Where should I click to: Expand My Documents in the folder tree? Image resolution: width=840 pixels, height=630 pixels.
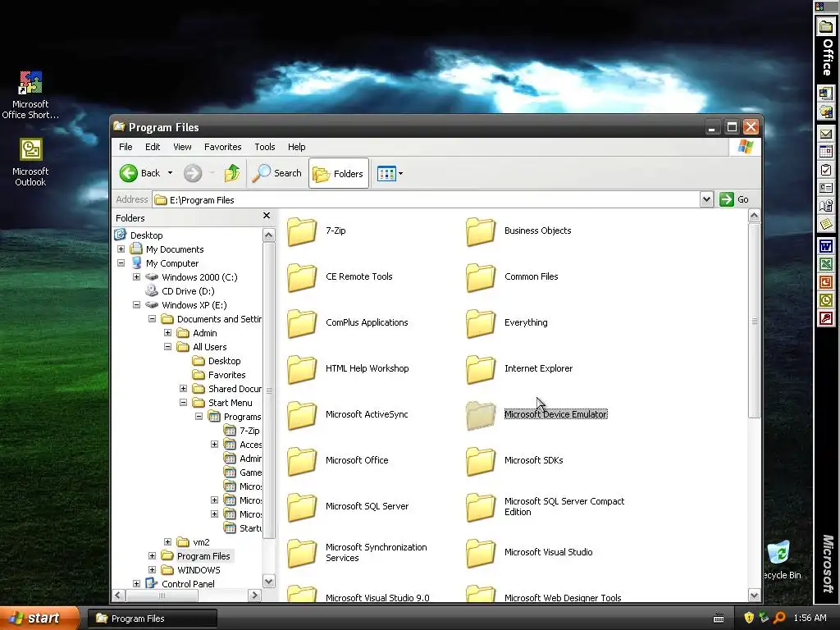[x=121, y=249]
